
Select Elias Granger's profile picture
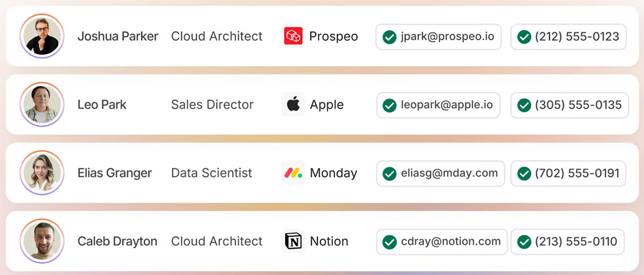[42, 173]
